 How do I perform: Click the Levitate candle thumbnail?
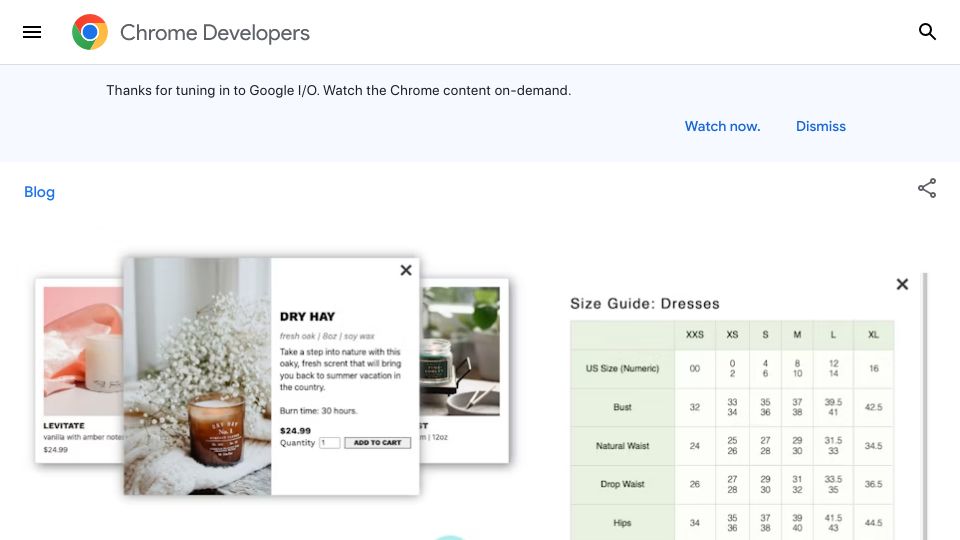tap(83, 351)
